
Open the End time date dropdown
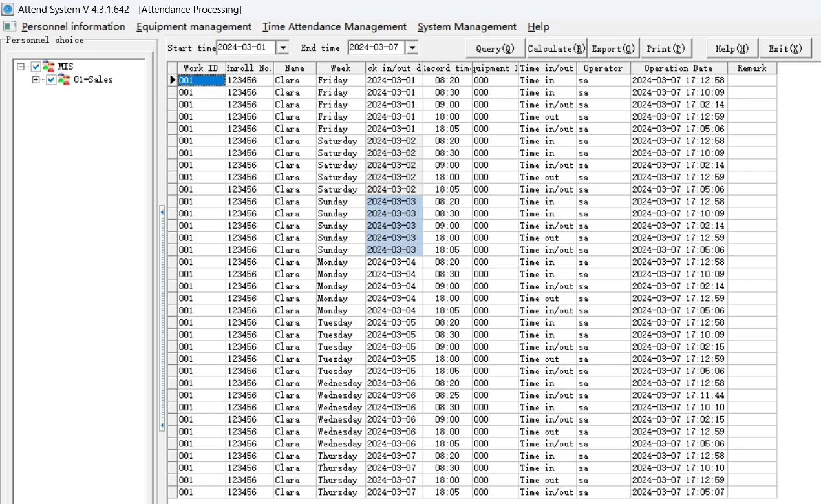[x=411, y=48]
